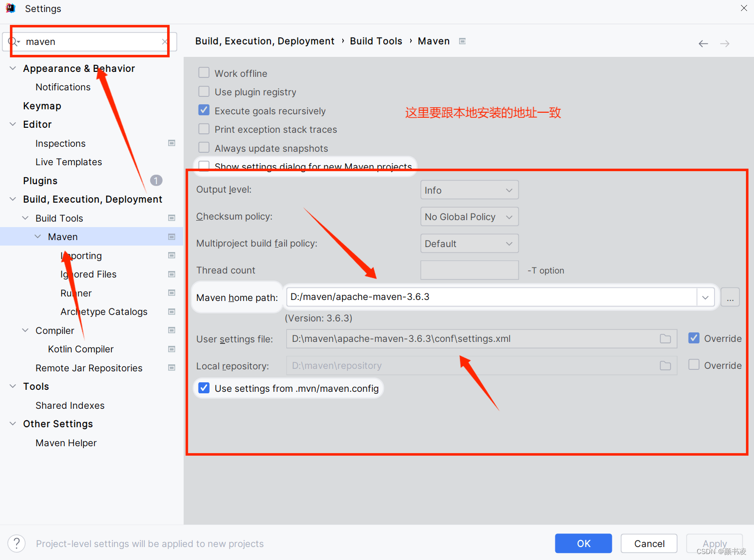Open Plugins settings page

coord(40,181)
